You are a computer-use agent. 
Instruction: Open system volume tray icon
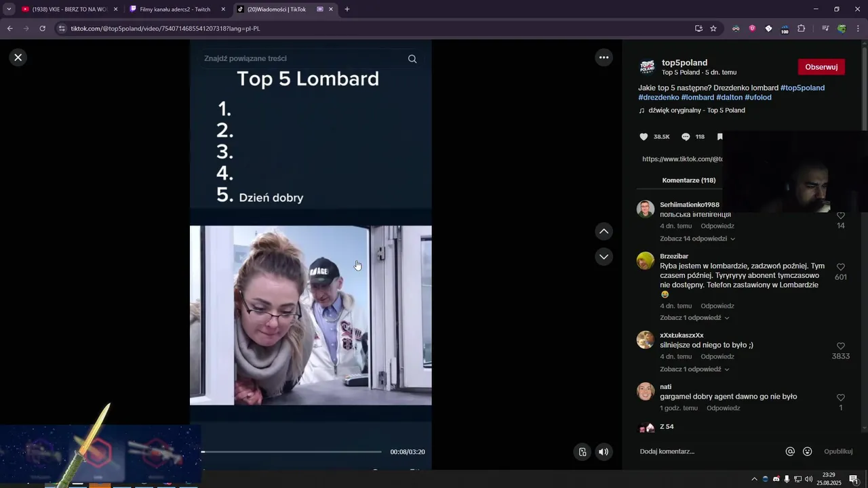(x=808, y=479)
